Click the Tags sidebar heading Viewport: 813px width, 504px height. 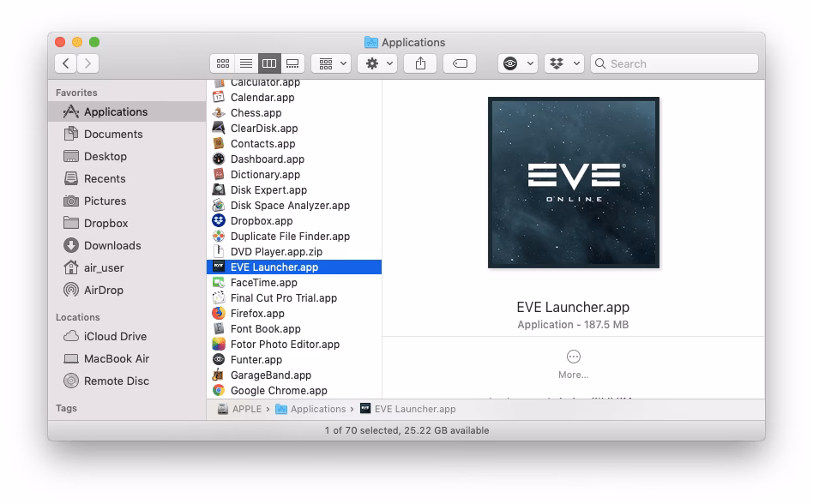point(66,408)
